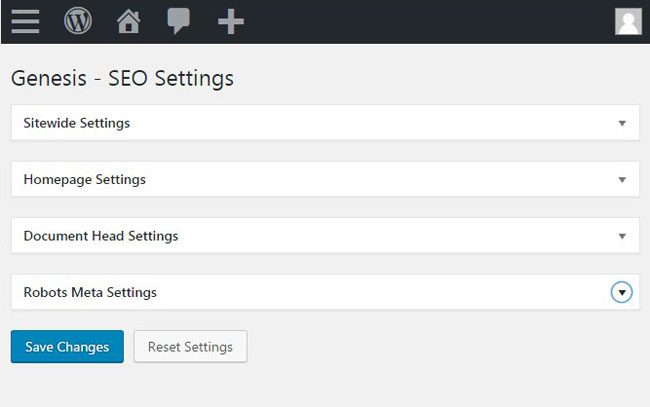Image resolution: width=650 pixels, height=407 pixels.
Task: Go to site via home icon
Action: (x=128, y=21)
